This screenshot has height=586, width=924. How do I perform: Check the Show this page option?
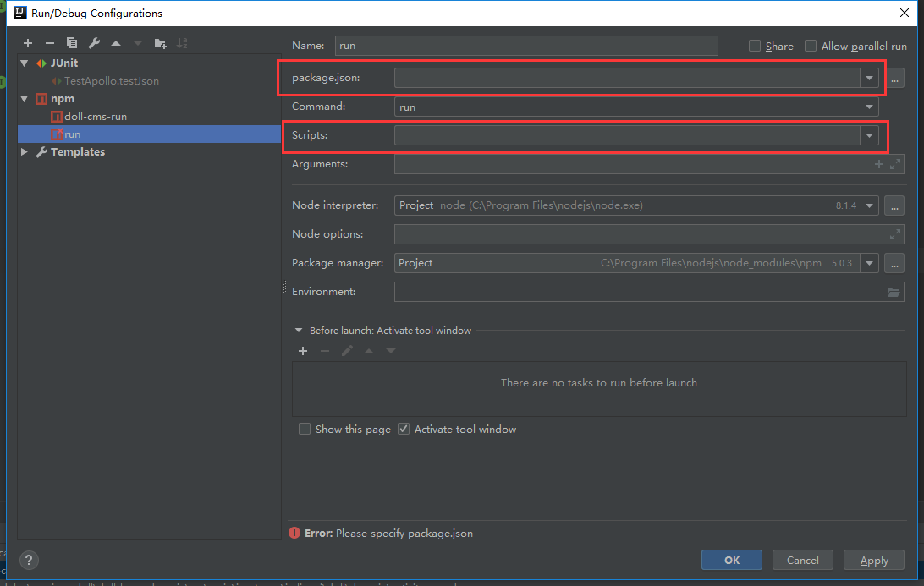click(304, 429)
